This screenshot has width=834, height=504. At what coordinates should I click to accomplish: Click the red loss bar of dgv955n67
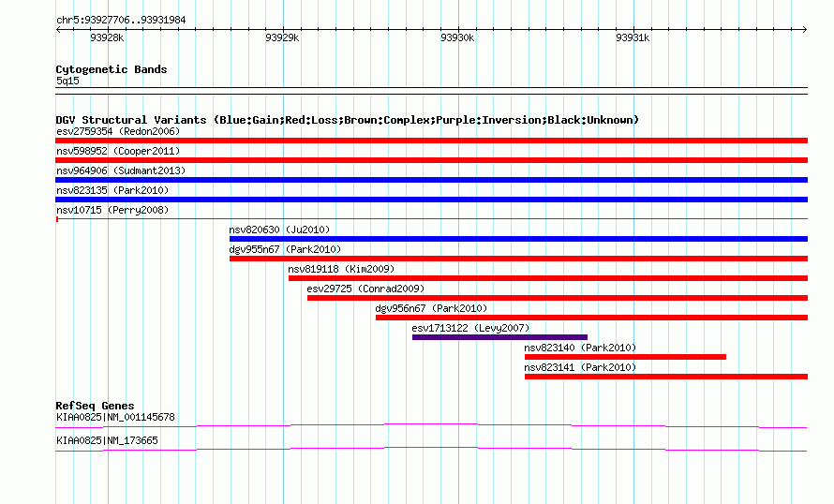[518, 259]
